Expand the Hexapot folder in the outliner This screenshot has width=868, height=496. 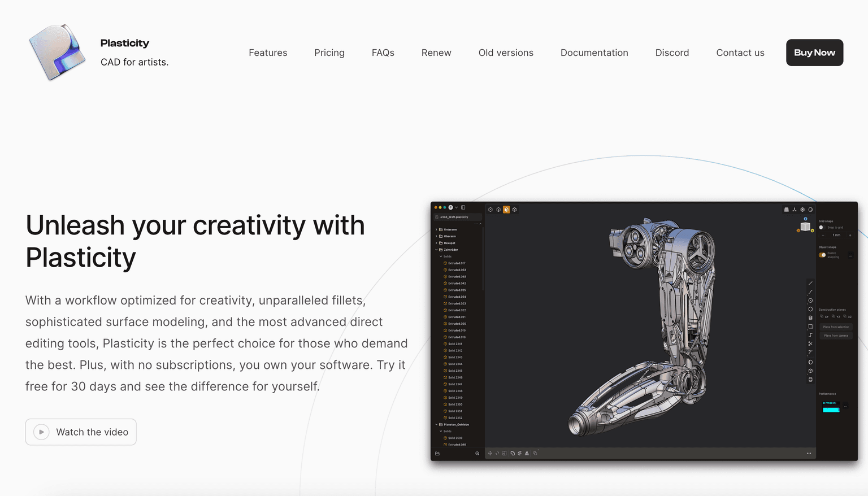436,243
